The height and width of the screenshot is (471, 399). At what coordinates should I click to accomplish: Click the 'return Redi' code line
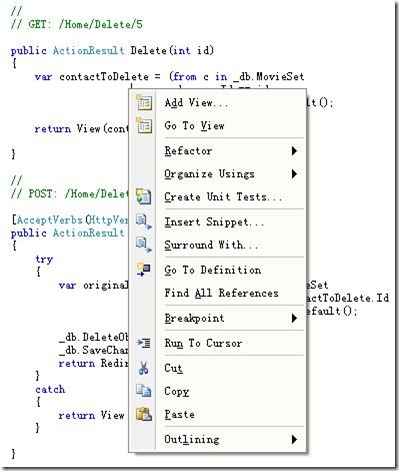94,363
